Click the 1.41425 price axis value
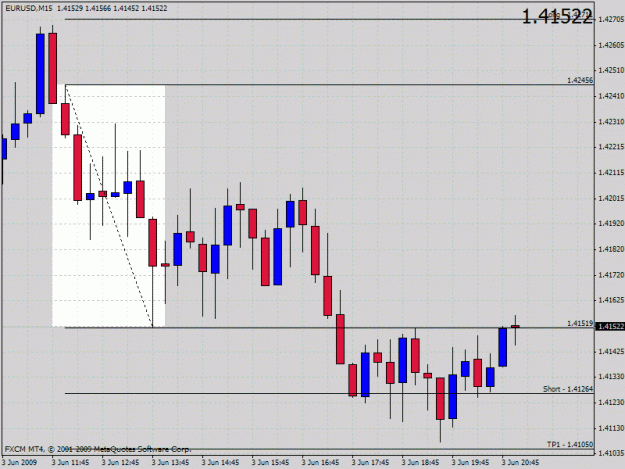Image resolution: width=625 pixels, height=469 pixels. pos(611,351)
